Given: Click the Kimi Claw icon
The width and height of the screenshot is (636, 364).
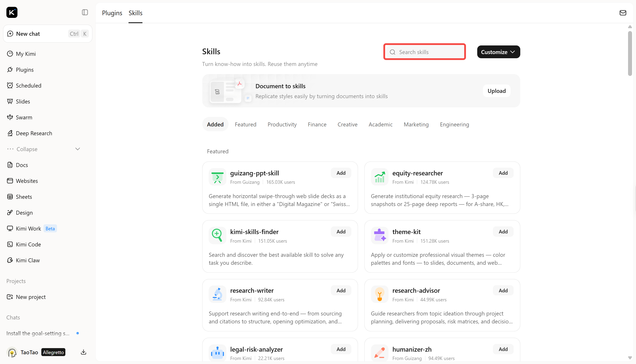Looking at the screenshot, I should [10, 260].
